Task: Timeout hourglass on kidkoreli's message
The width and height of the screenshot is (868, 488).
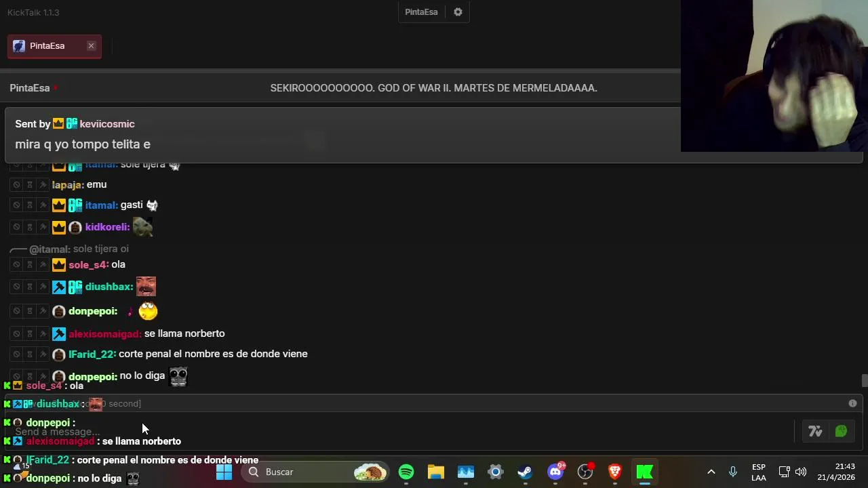Action: point(30,227)
